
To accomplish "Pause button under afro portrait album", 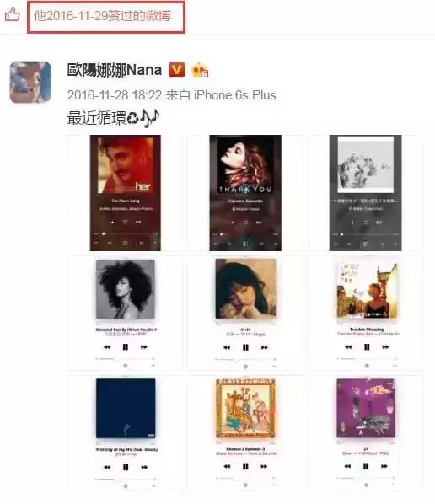I will pos(126,347).
